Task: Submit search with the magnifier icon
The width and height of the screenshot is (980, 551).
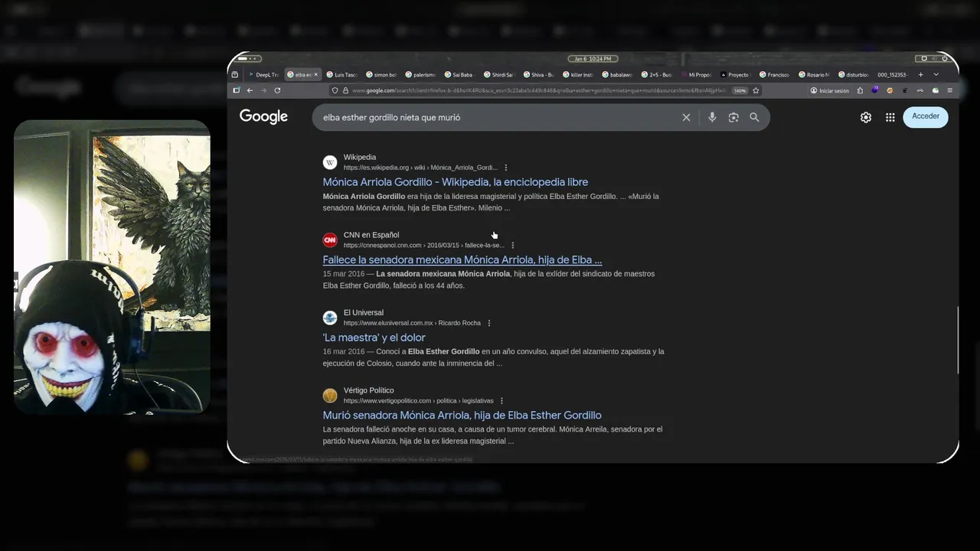Action: [754, 117]
